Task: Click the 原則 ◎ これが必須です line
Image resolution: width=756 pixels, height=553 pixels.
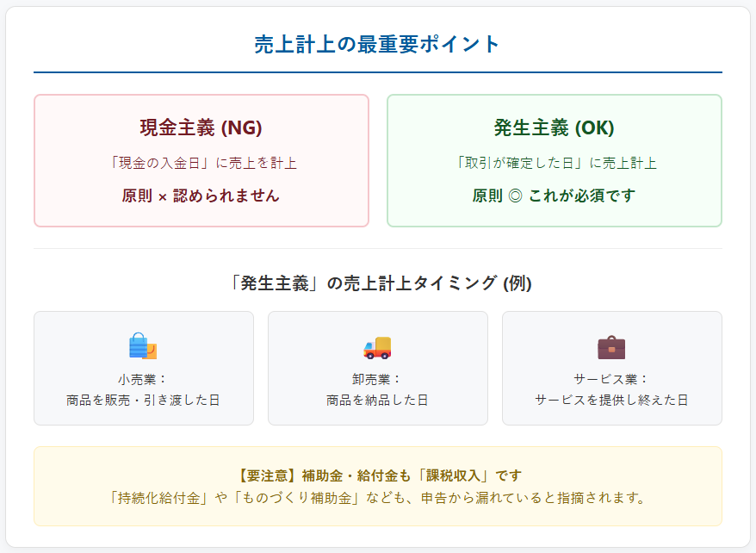Action: point(554,196)
